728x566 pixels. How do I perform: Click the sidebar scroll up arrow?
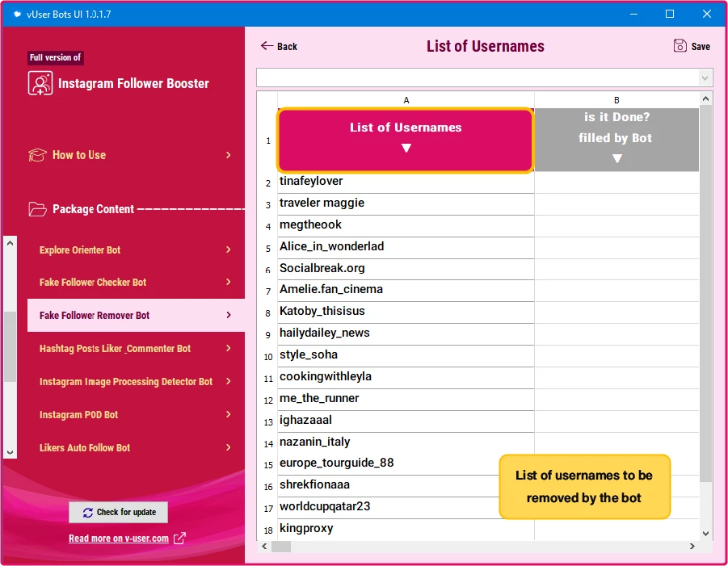(x=11, y=243)
